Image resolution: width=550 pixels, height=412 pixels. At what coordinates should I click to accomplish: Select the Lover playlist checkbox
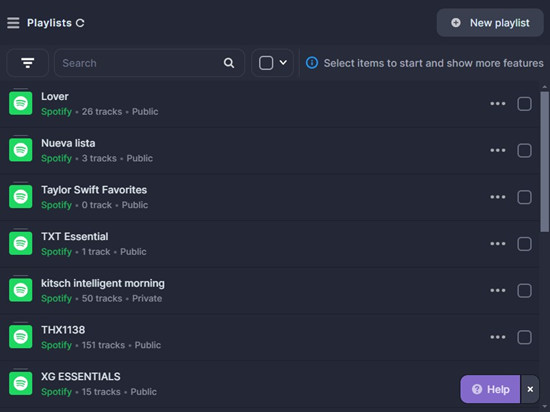[524, 104]
